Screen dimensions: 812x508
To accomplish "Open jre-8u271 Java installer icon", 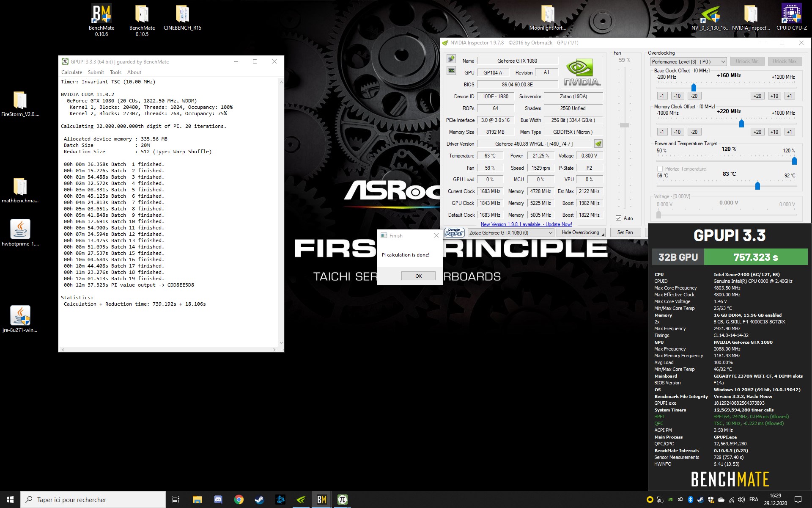I will pos(20,320).
